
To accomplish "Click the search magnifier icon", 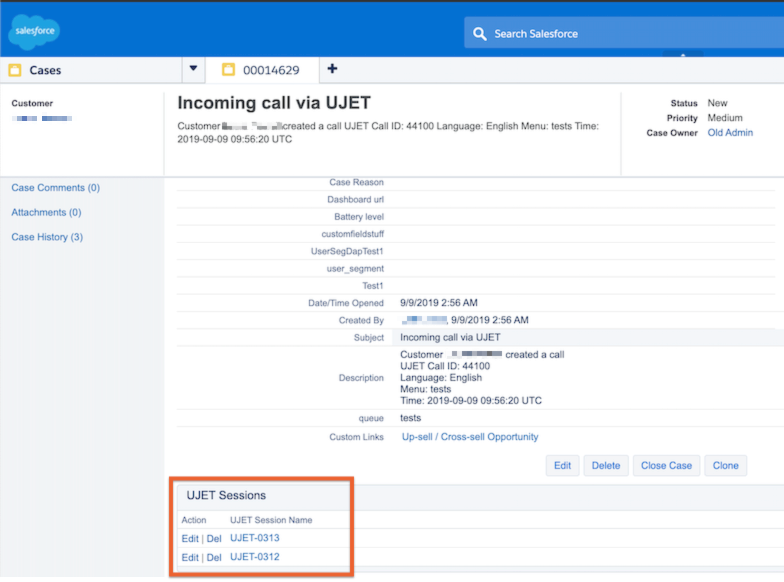I will point(480,34).
